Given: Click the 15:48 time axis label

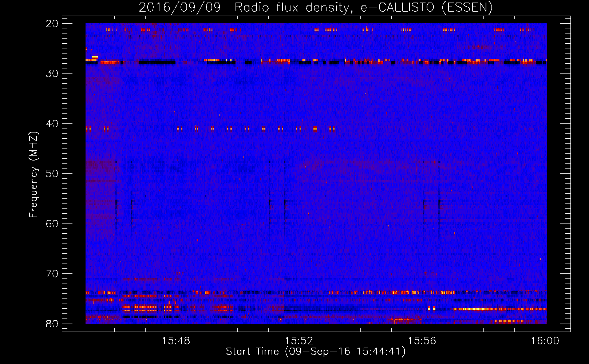Looking at the screenshot, I should pos(176,341).
